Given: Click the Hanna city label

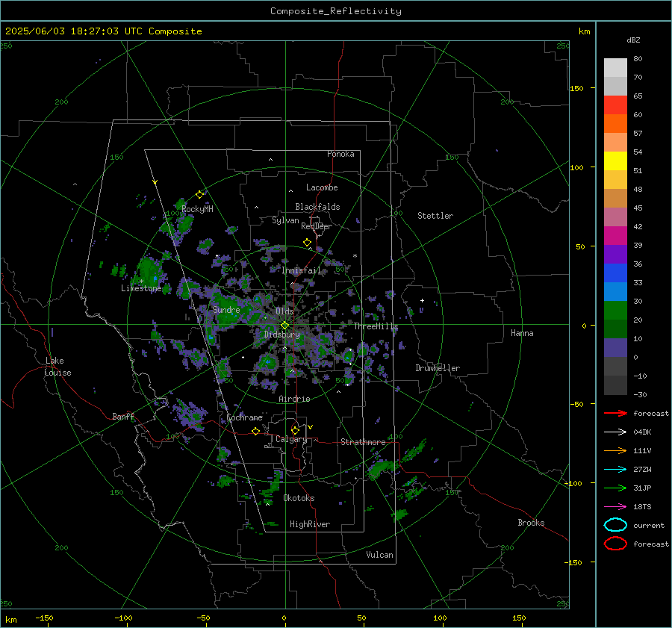Looking at the screenshot, I should [522, 333].
